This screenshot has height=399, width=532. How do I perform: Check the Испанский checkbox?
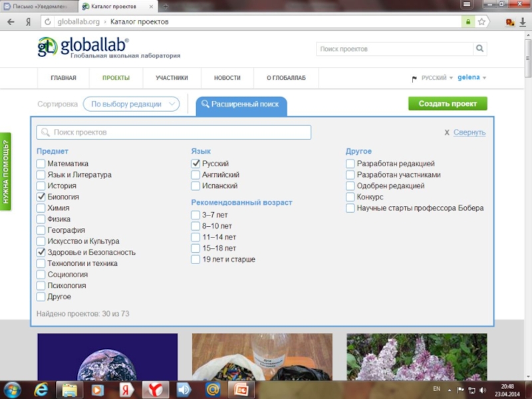(196, 186)
